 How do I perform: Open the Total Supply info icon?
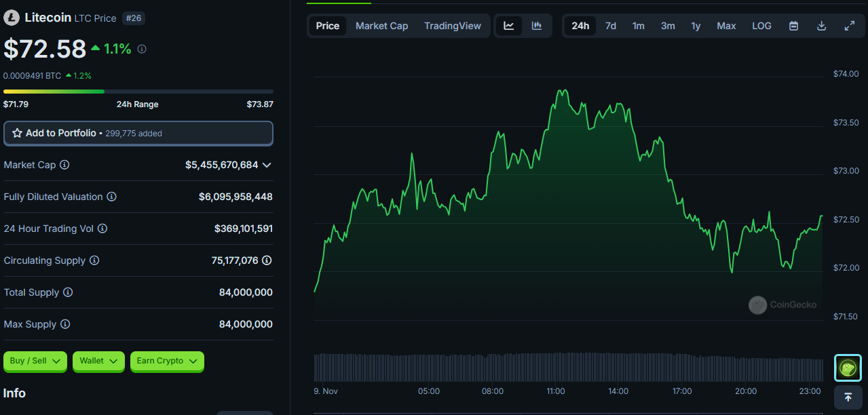click(x=68, y=292)
